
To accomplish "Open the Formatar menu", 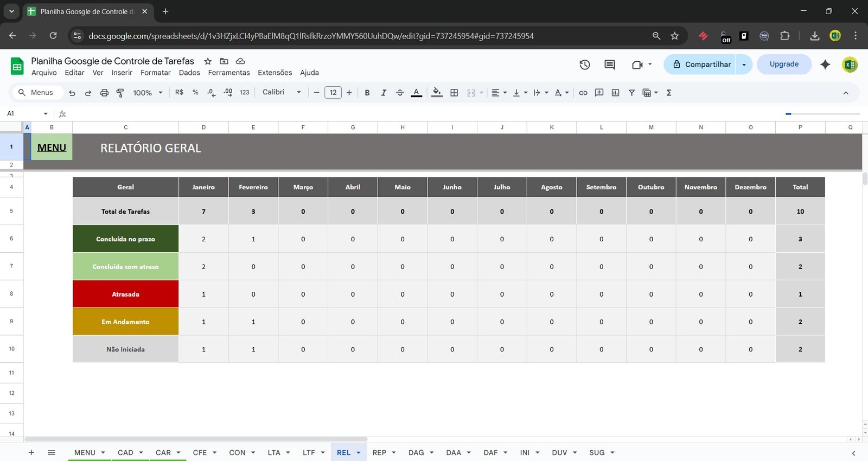I will tap(155, 73).
